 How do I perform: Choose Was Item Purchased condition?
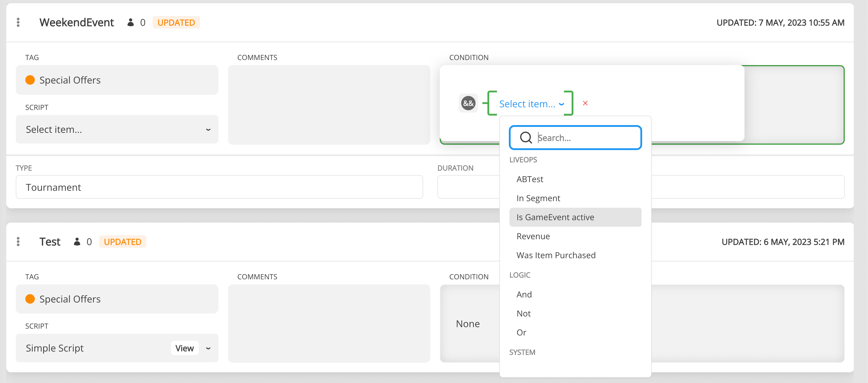click(x=556, y=255)
